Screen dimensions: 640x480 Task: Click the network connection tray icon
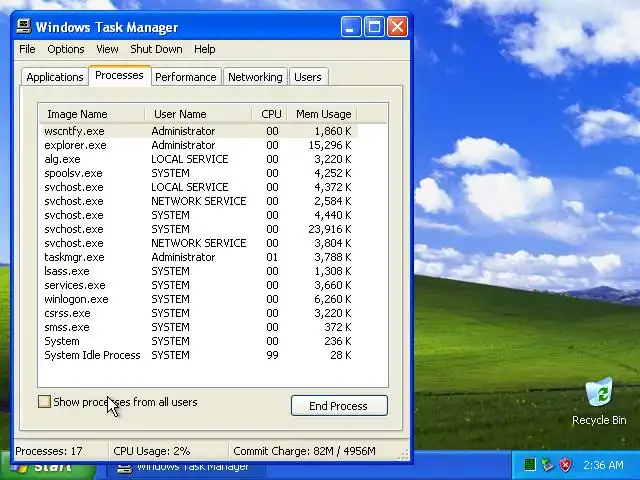[x=547, y=465]
